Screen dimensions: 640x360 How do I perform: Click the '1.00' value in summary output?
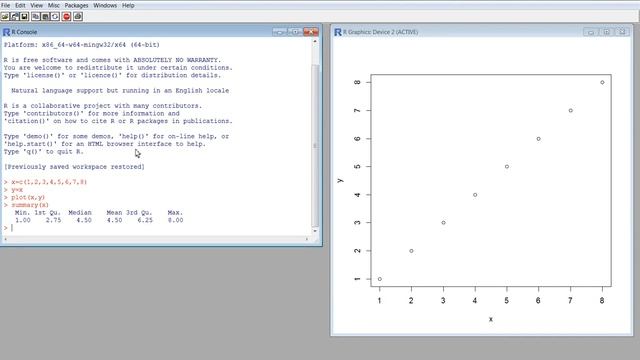coord(23,220)
